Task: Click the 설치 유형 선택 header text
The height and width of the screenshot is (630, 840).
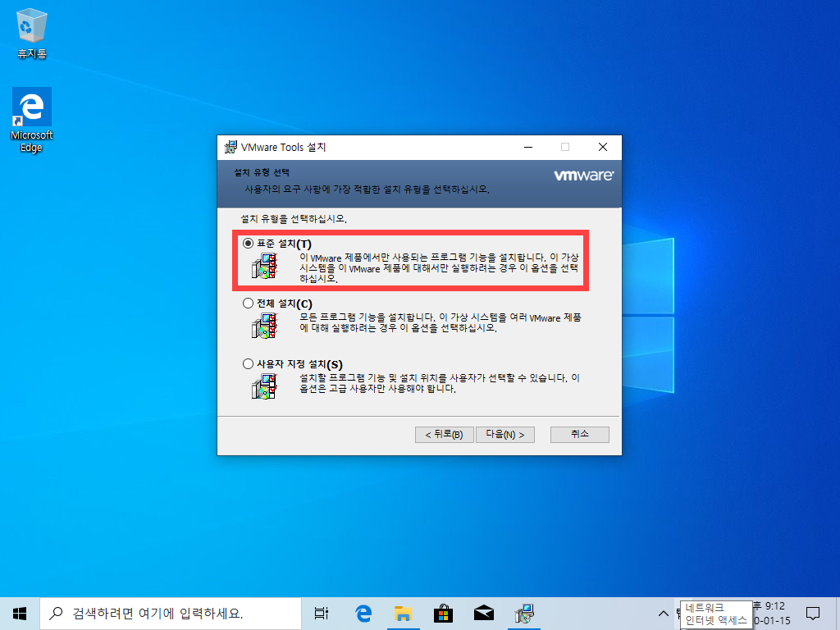Action: click(x=262, y=172)
